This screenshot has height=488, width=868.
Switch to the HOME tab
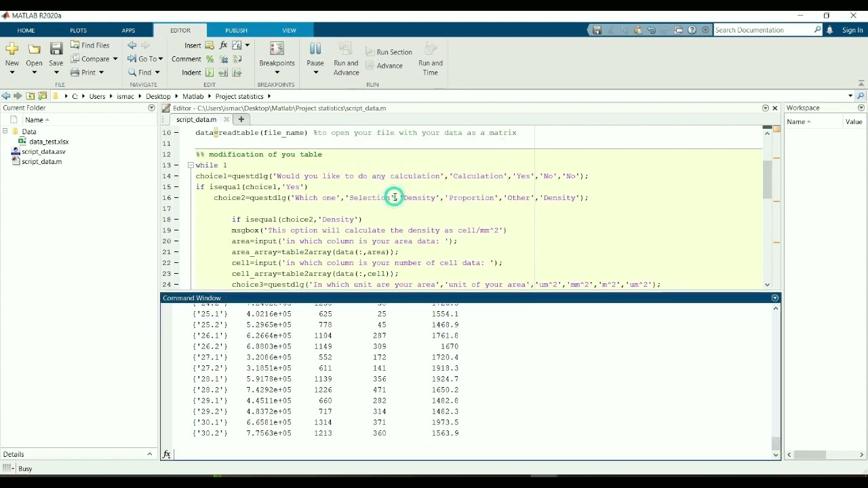coord(26,30)
